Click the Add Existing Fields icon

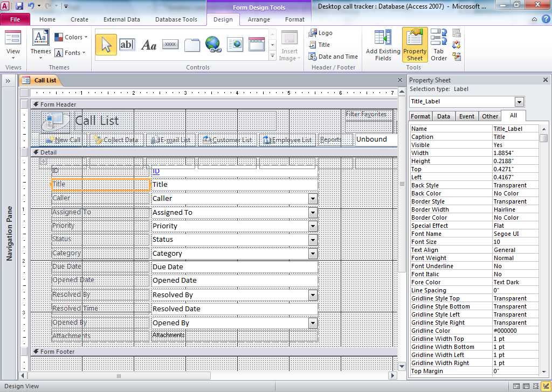point(383,45)
